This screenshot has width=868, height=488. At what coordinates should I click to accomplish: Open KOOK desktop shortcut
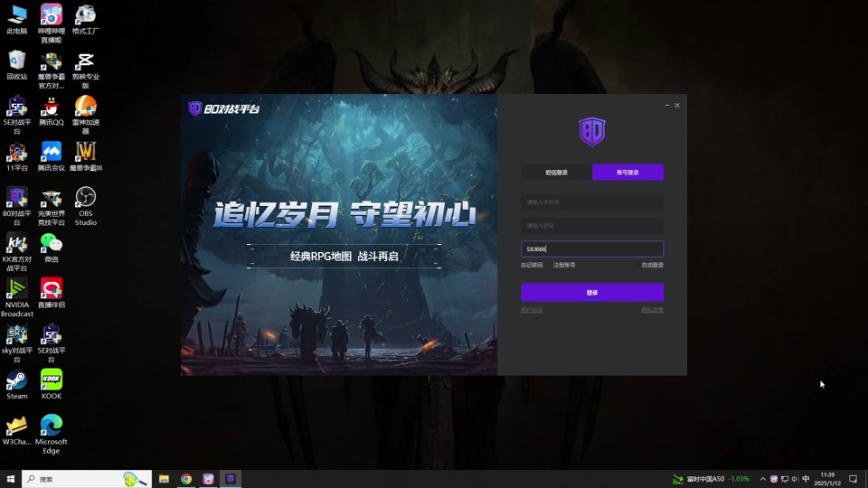click(x=51, y=385)
